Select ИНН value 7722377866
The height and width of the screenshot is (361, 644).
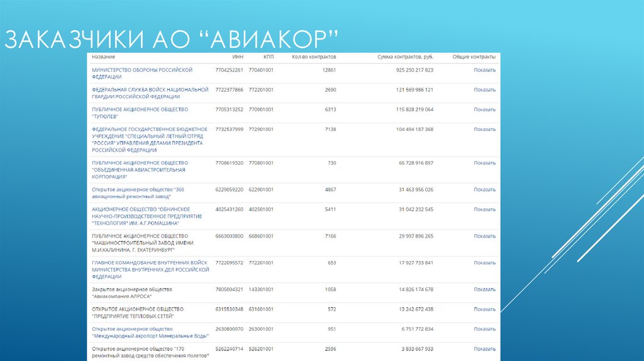229,89
